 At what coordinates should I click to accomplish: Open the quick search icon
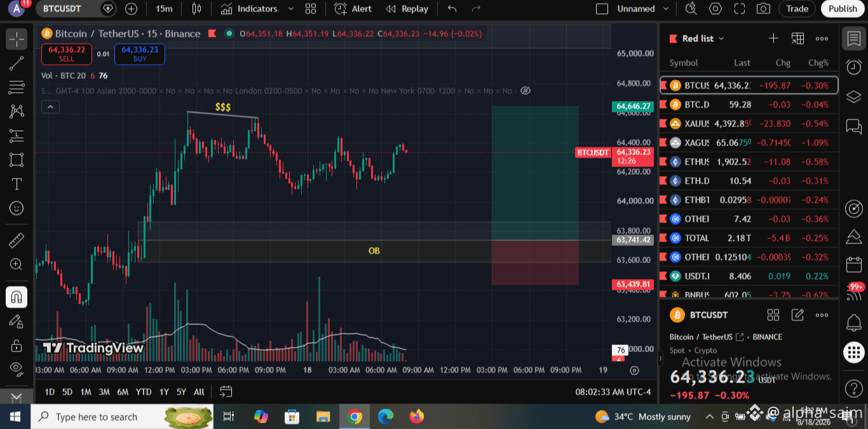click(691, 9)
